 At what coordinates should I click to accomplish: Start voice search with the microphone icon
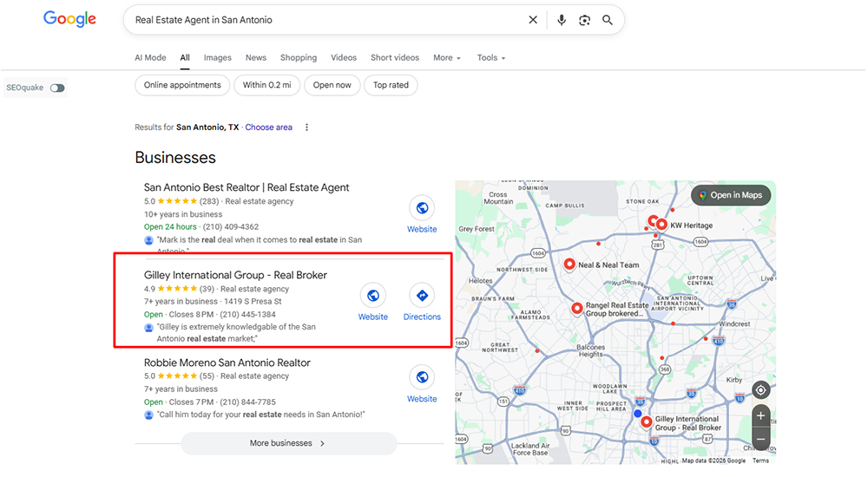tap(562, 20)
